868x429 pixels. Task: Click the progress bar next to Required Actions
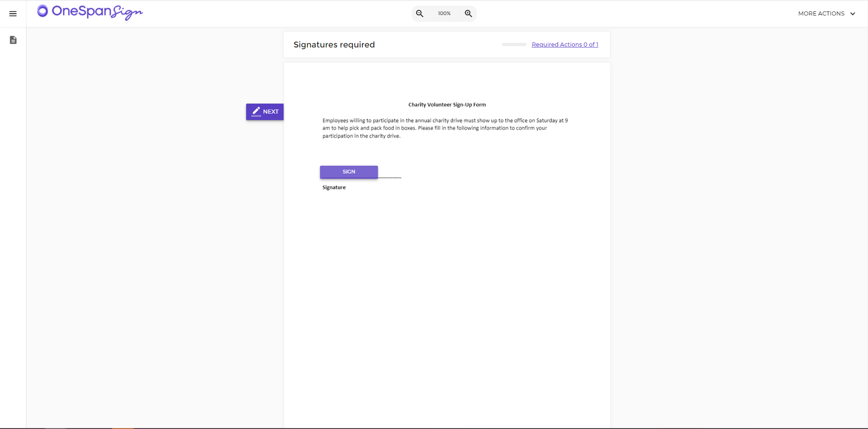pos(513,45)
